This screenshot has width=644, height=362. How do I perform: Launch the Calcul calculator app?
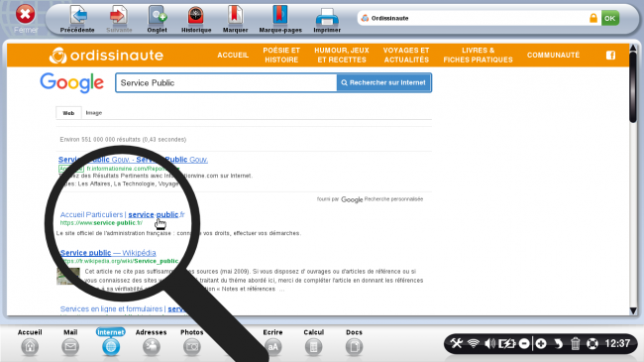(x=313, y=347)
